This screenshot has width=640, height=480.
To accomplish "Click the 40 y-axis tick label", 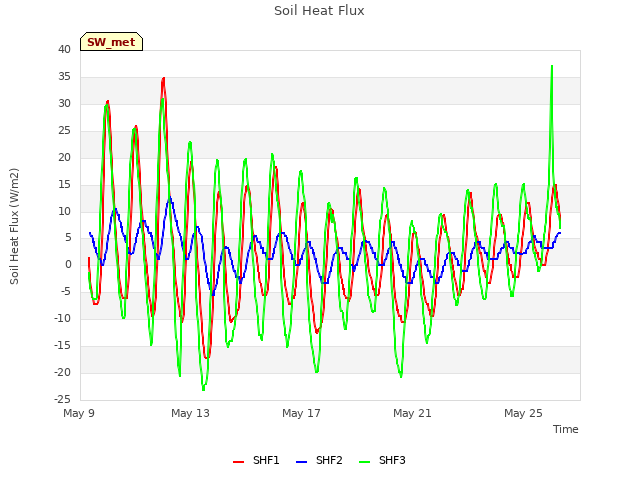I will (x=64, y=49).
